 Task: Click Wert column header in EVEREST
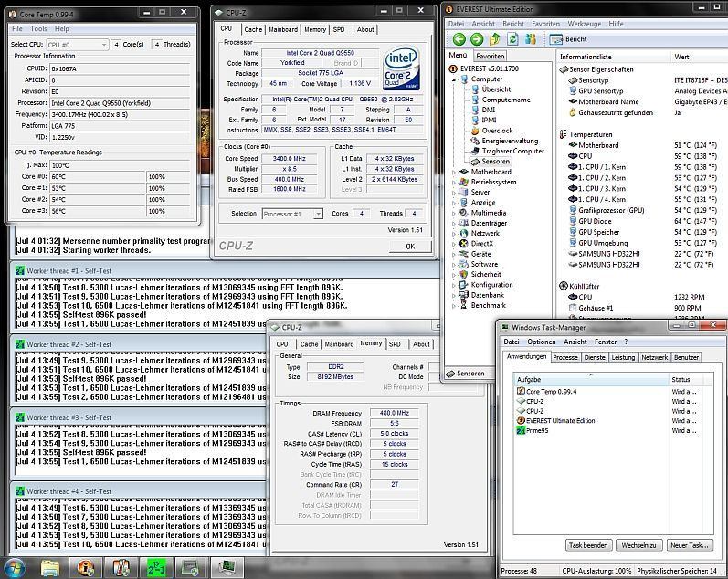coord(699,57)
